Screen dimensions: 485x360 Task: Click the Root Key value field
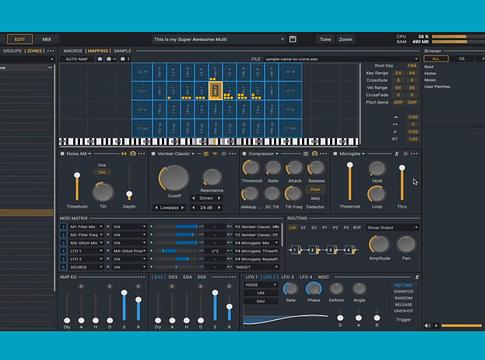412,66
